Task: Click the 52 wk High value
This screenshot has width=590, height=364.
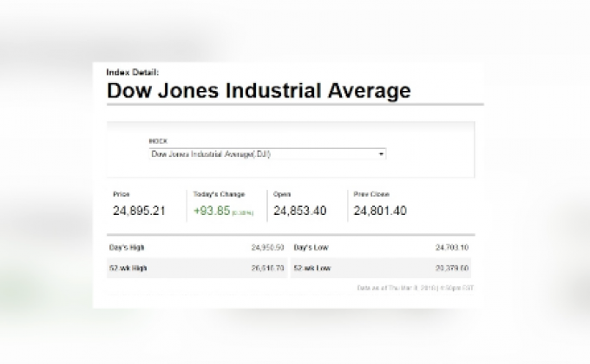Action: 267,268
